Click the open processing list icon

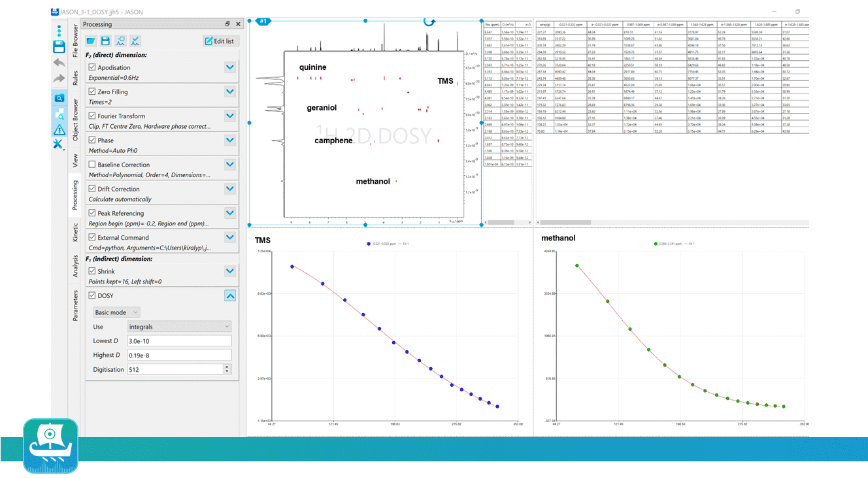coord(92,41)
